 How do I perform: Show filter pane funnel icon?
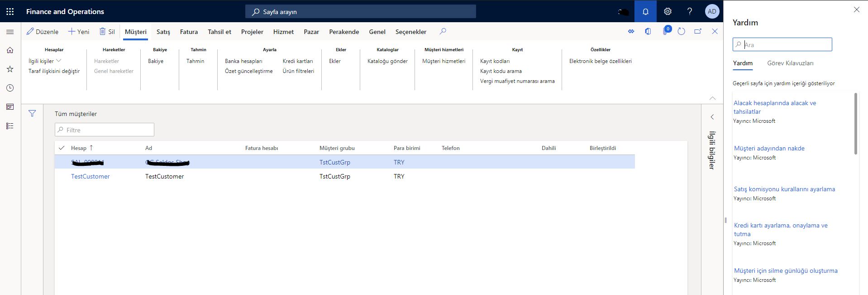click(x=32, y=113)
